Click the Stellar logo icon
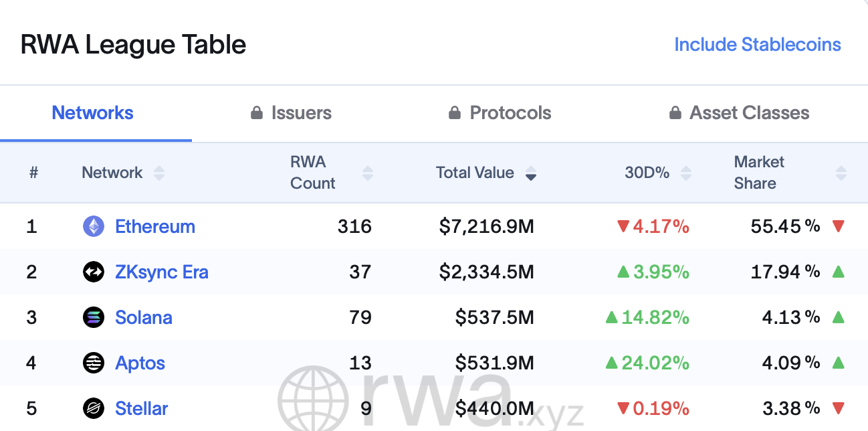Image resolution: width=868 pixels, height=431 pixels. coord(94,408)
